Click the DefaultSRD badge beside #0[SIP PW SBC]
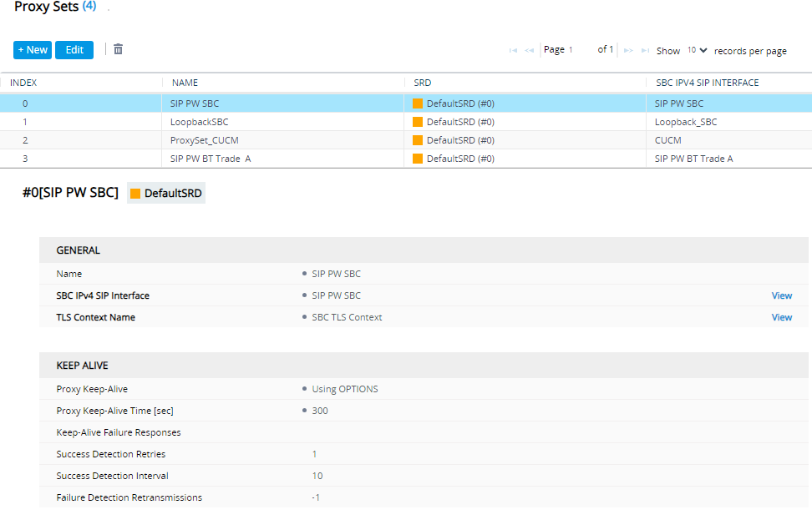Viewport: 812px width, 530px height. coord(166,193)
